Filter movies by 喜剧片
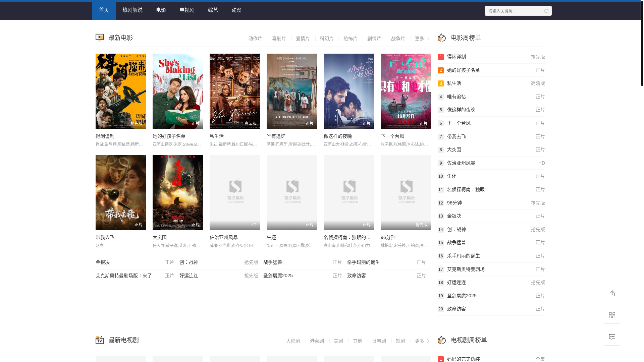This screenshot has width=644, height=362. click(279, 39)
